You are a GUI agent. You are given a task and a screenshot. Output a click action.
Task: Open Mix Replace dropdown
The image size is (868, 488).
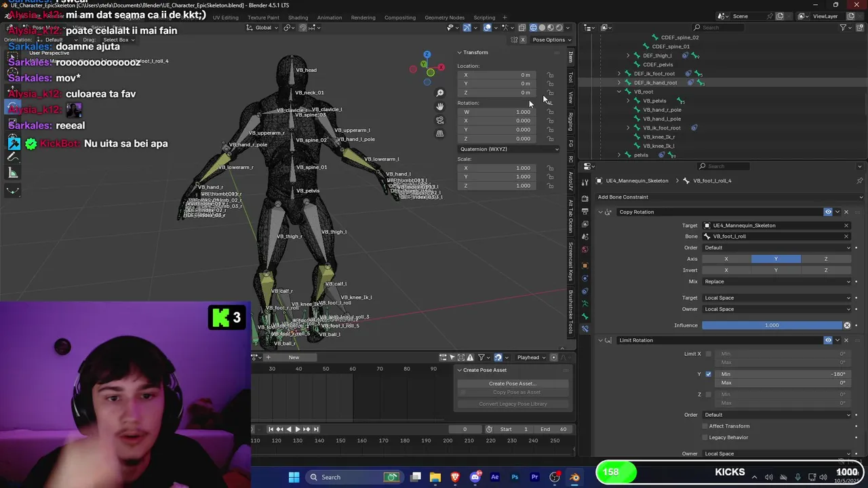[776, 281]
